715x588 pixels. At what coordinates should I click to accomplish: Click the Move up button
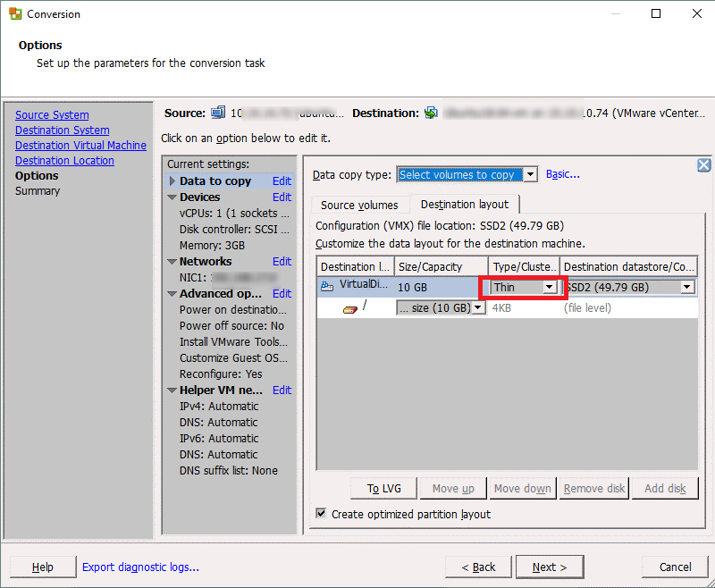[453, 489]
